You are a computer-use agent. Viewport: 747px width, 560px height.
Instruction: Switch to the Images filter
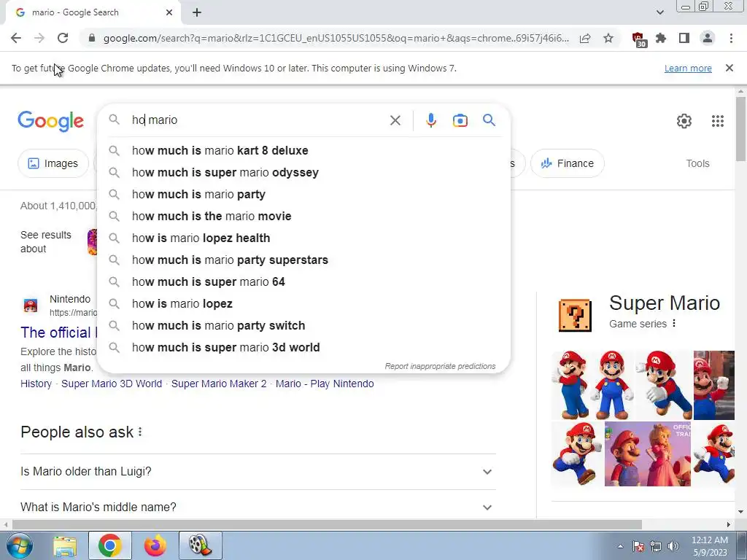(x=53, y=163)
